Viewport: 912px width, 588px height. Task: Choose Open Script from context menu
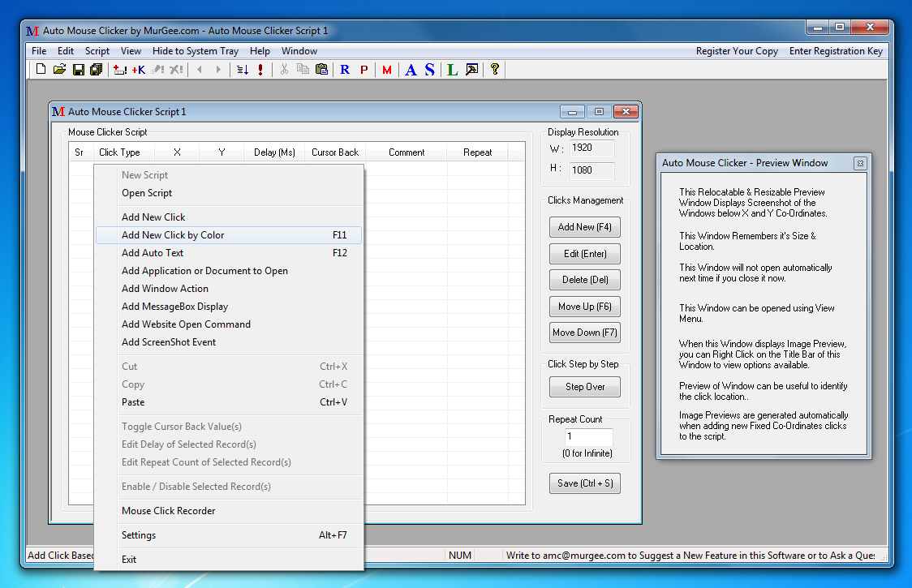(229, 193)
